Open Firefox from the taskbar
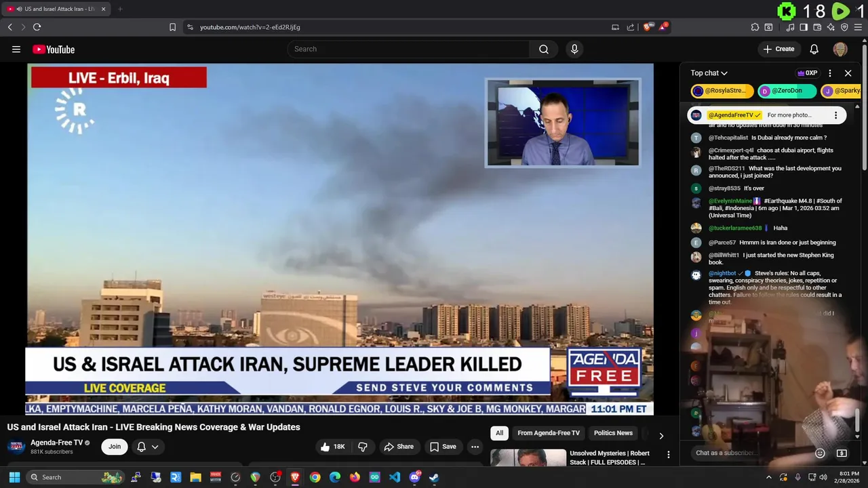The width and height of the screenshot is (868, 488). (355, 477)
